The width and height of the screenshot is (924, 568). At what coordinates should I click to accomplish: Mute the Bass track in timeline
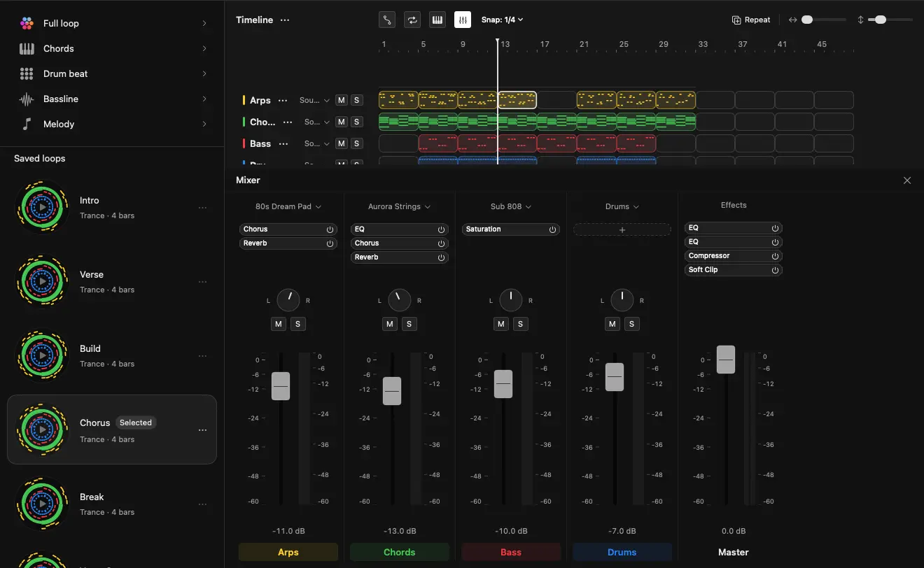click(x=341, y=144)
